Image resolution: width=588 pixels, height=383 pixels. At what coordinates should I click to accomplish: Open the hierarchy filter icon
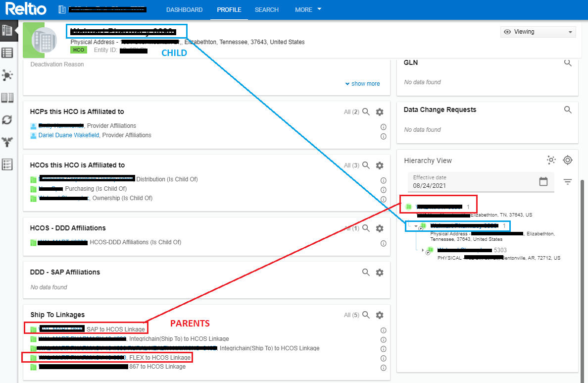click(x=567, y=182)
